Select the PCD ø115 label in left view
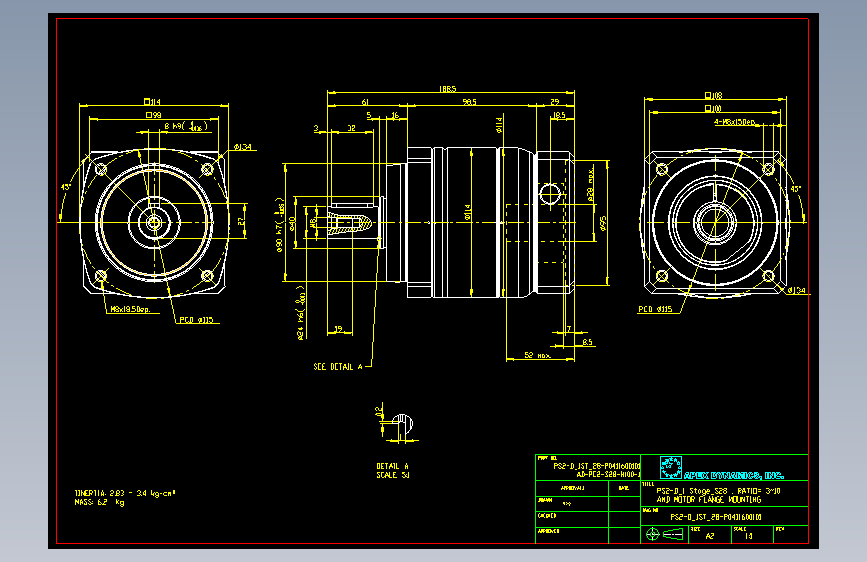The image size is (867, 562). click(x=196, y=320)
